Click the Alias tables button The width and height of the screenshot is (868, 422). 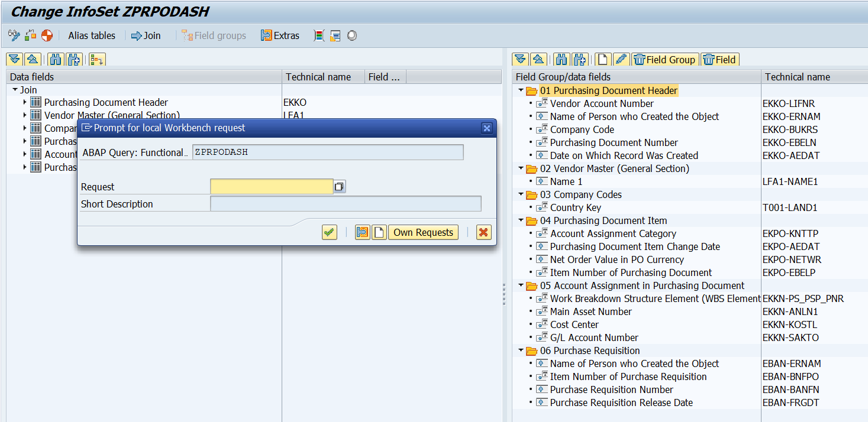click(x=92, y=35)
